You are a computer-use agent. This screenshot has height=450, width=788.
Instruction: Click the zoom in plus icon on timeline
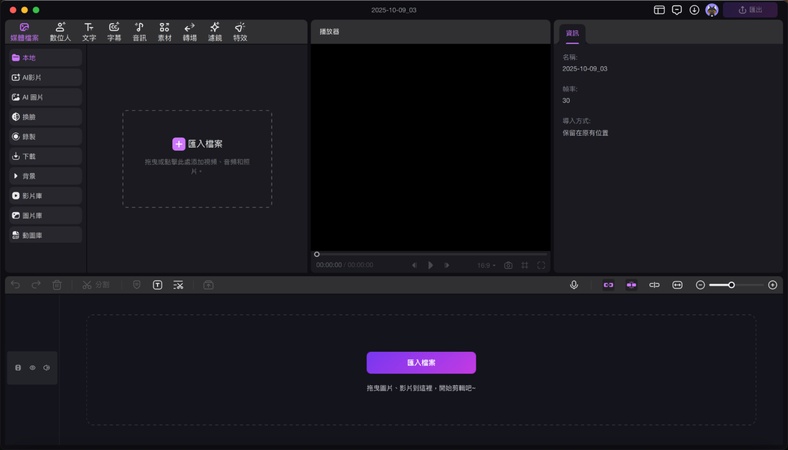click(772, 285)
